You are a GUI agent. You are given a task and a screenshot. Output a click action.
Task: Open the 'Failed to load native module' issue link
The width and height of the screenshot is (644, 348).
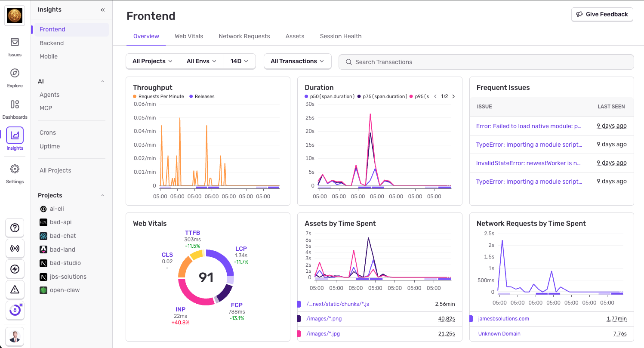tap(529, 126)
